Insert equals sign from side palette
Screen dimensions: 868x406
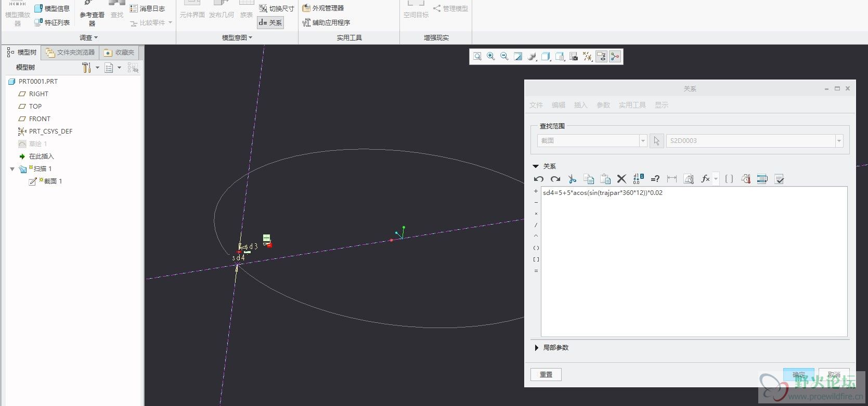[536, 271]
